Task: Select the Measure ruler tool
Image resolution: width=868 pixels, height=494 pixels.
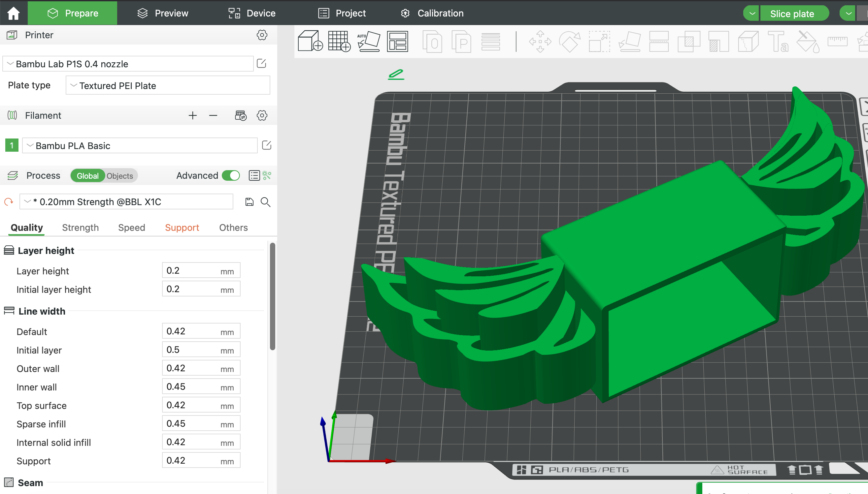Action: 837,42
